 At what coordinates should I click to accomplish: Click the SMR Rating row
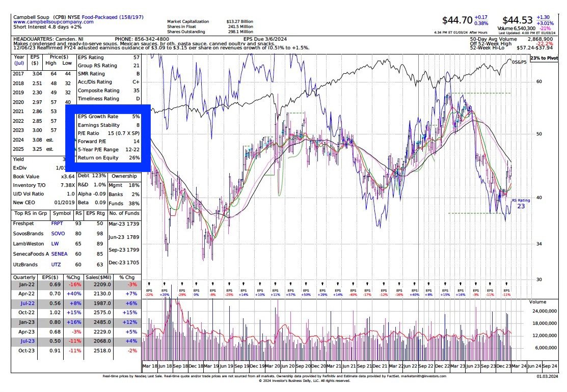click(109, 74)
